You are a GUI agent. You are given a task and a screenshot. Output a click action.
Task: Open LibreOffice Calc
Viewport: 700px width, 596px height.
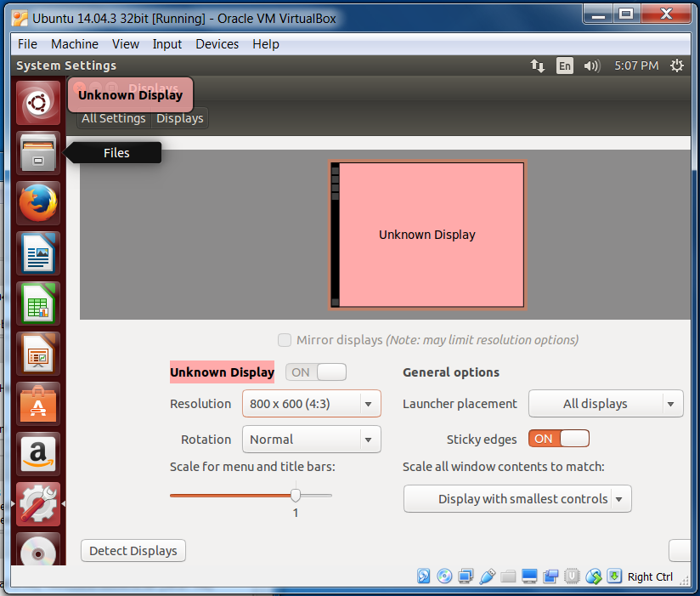click(37, 304)
